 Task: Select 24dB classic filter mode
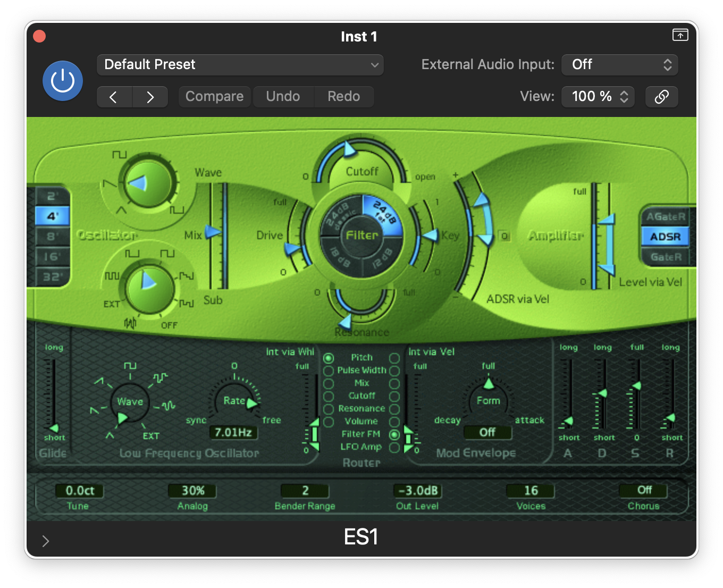[x=341, y=215]
